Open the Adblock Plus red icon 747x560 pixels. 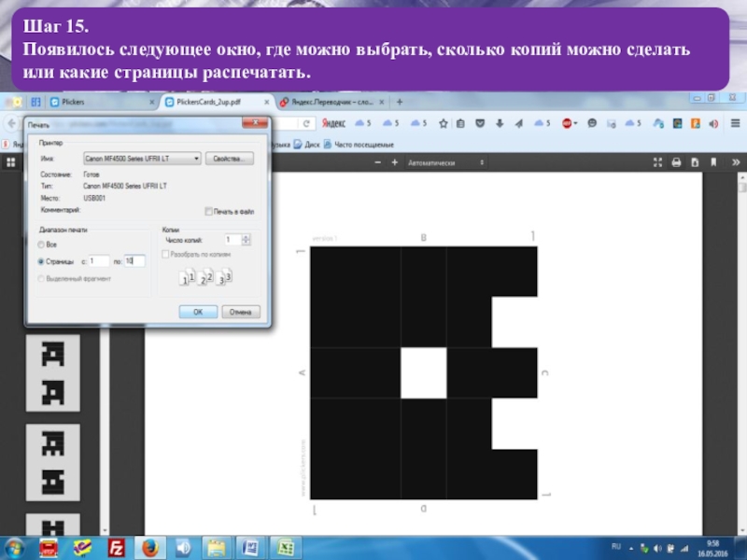coord(567,124)
